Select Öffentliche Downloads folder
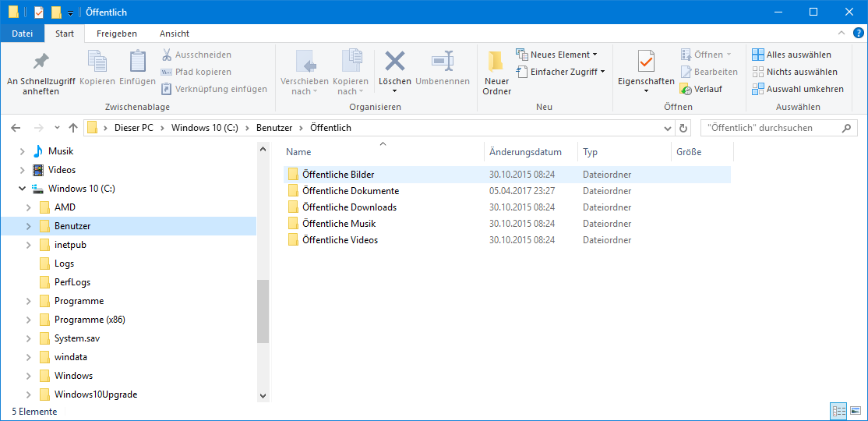This screenshot has width=868, height=421. (x=506, y=207)
